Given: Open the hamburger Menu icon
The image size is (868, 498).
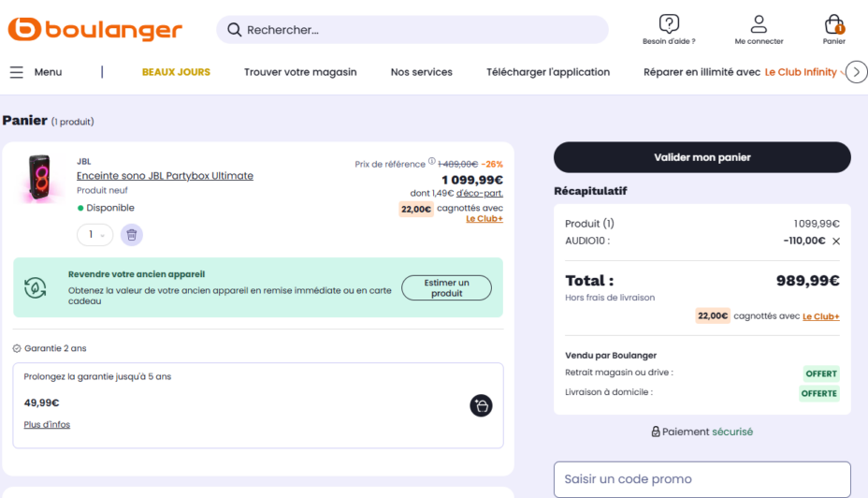Looking at the screenshot, I should [17, 72].
